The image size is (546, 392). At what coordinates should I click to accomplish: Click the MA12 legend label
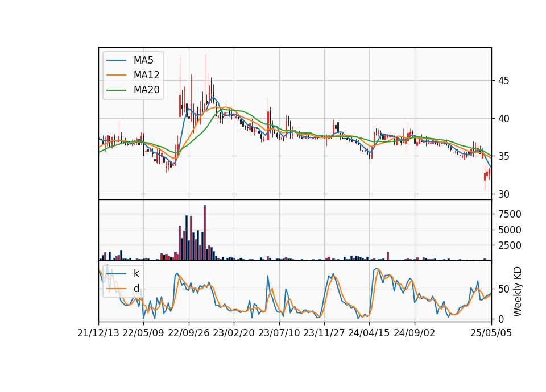click(146, 75)
